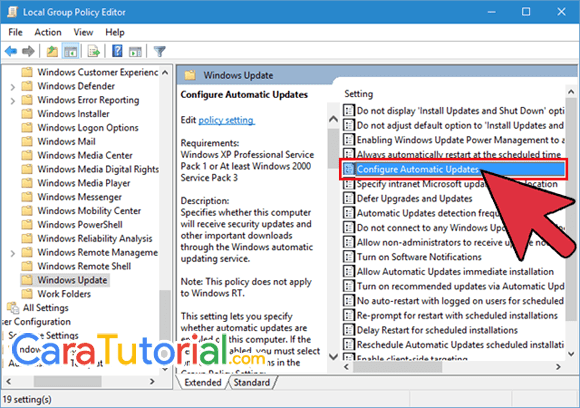Click tree pane scroll up arrow
Screen dimensions: 580x408
pos(165,73)
